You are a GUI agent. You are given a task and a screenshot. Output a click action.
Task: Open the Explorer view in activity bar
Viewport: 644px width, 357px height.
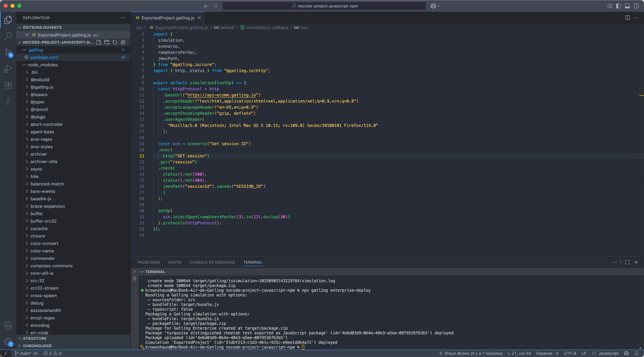[8, 20]
